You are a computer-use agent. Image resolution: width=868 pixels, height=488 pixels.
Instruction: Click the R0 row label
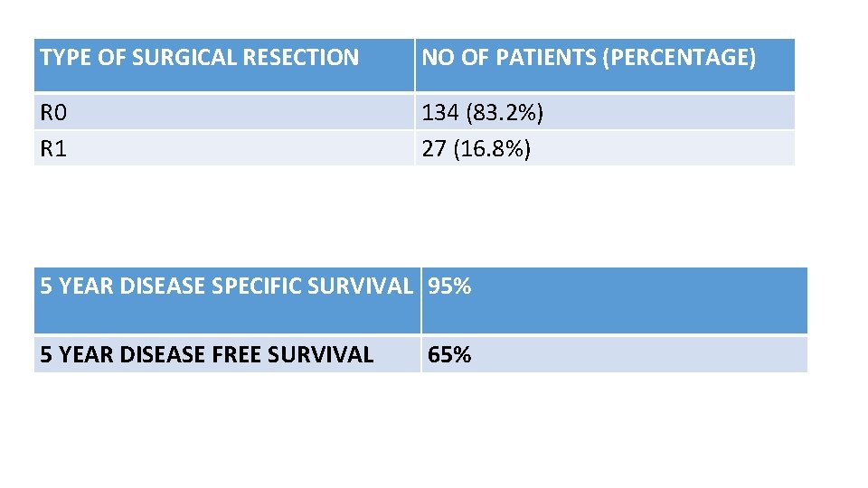click(54, 114)
